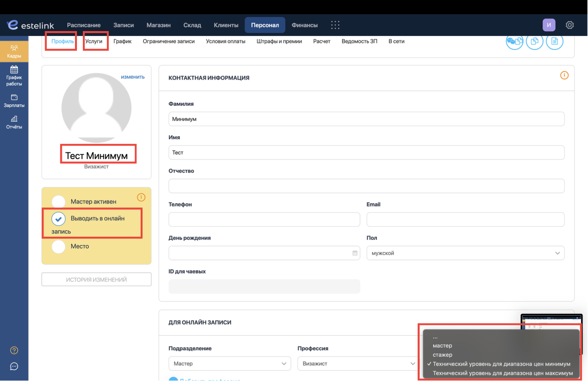Open the nine-dot apps grid menu
The height and width of the screenshot is (382, 588).
coord(335,25)
